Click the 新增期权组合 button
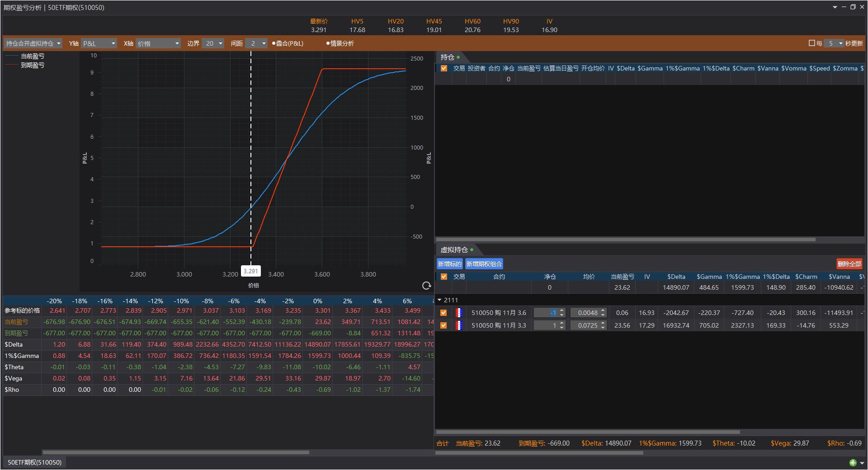The width and height of the screenshot is (868, 470). [484, 264]
